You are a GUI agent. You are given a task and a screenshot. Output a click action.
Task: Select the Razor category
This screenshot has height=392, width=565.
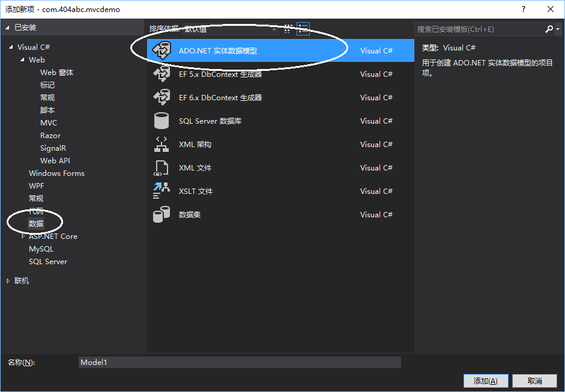50,136
